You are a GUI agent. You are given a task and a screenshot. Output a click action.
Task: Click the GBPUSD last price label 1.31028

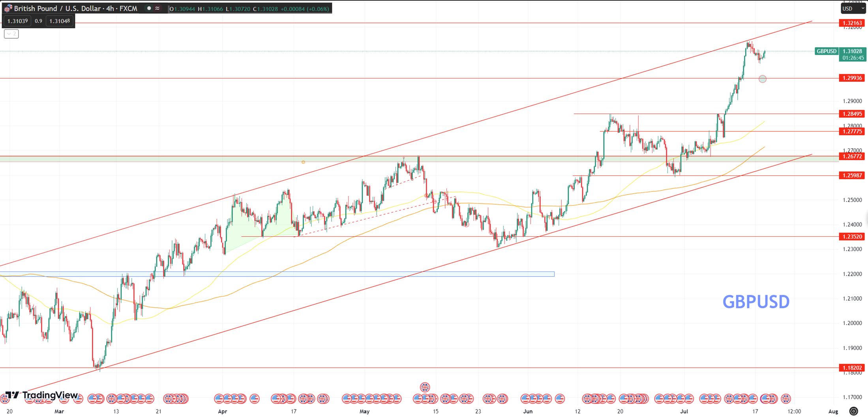click(x=852, y=51)
